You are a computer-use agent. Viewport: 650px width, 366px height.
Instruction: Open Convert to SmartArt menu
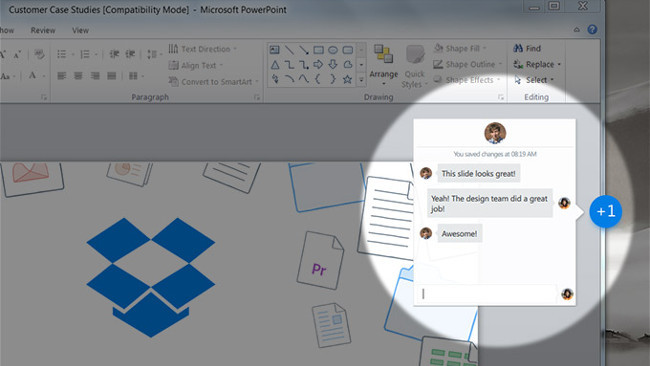point(213,82)
